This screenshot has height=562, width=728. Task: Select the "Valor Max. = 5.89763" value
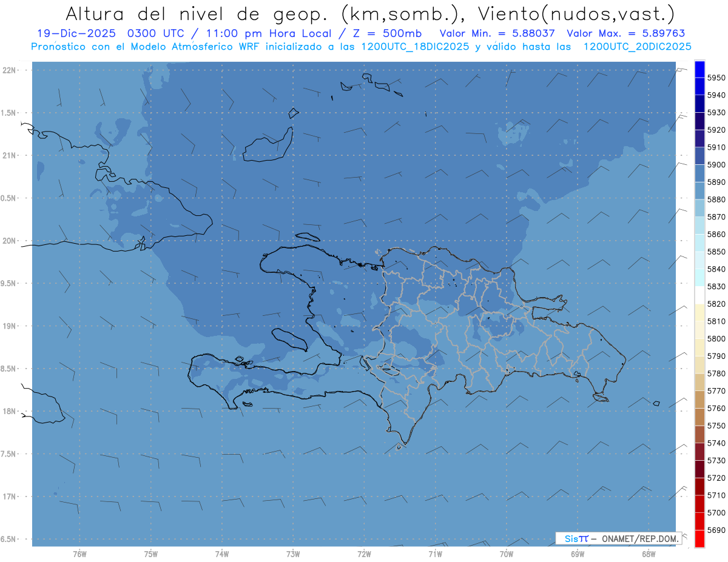625,33
